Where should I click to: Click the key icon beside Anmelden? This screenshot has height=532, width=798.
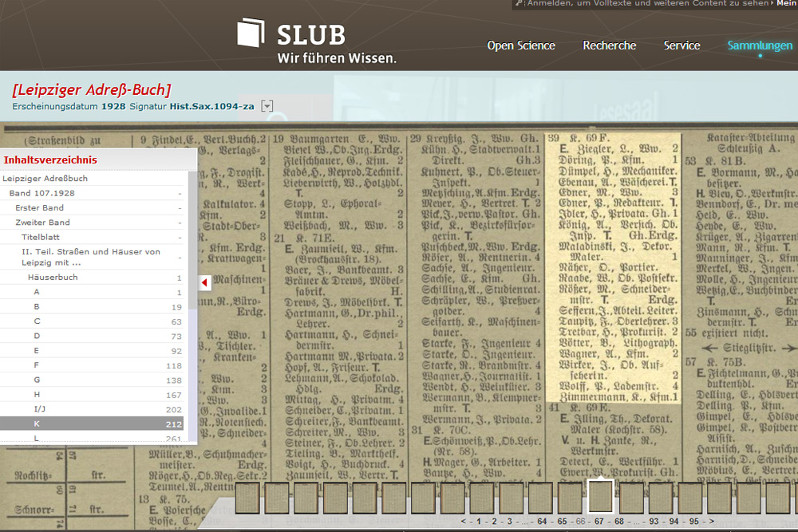(x=519, y=4)
